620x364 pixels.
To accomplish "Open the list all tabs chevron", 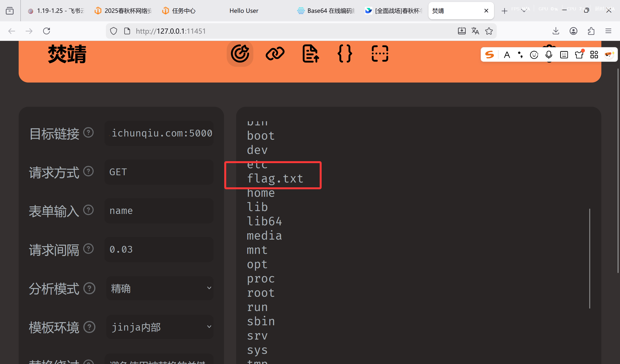I will (x=524, y=11).
